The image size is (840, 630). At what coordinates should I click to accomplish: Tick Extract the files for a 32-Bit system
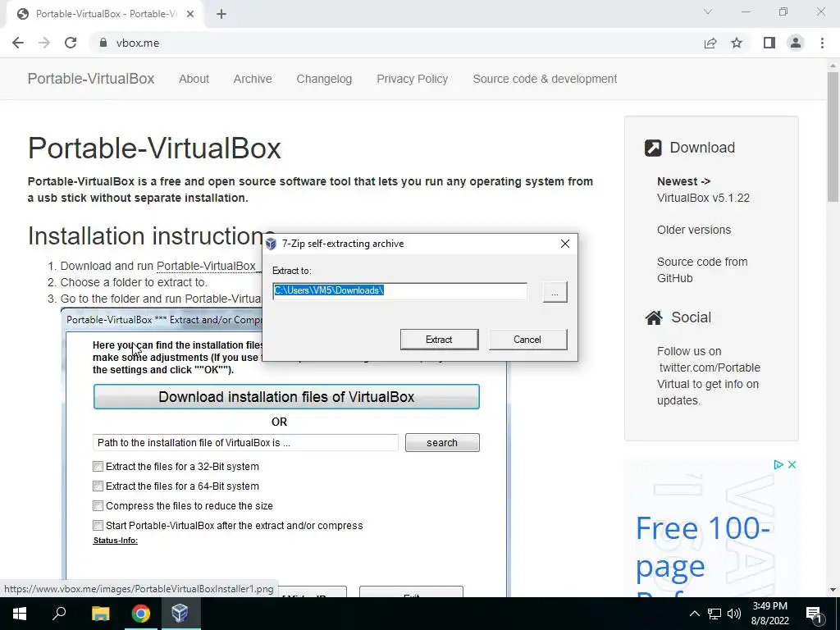[x=98, y=467]
